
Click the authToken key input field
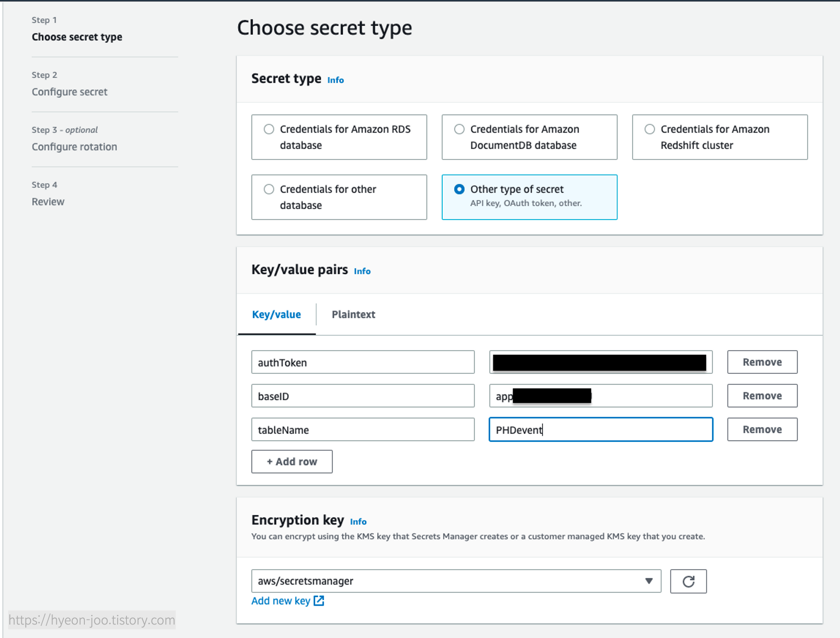tap(362, 362)
